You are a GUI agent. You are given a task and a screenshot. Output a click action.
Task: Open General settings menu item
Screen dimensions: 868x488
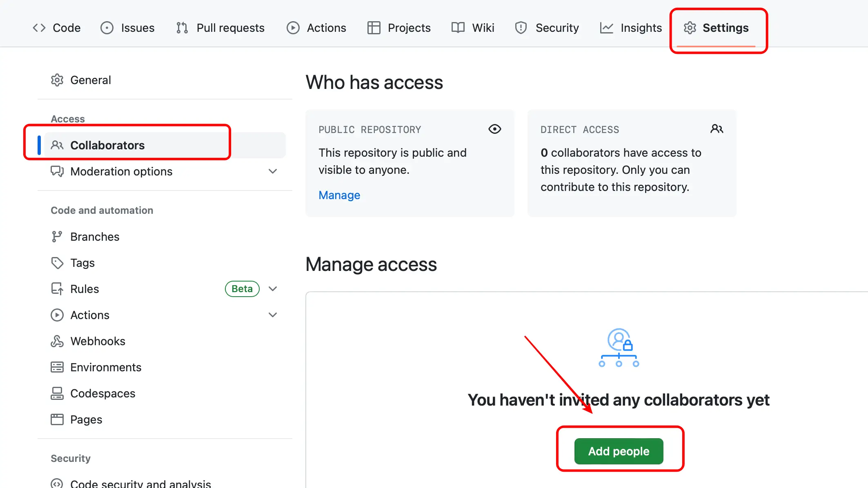coord(91,79)
